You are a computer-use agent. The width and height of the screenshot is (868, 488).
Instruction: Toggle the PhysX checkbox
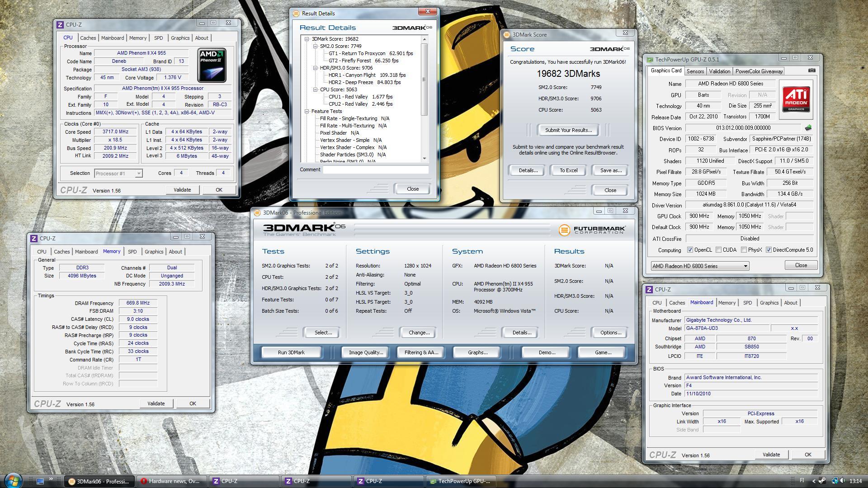(x=744, y=250)
